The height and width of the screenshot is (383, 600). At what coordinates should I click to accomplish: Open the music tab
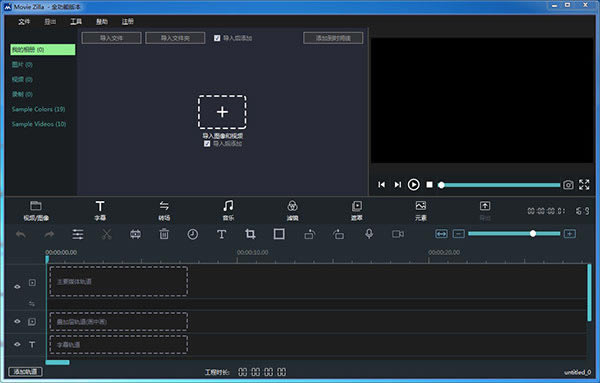coord(228,210)
